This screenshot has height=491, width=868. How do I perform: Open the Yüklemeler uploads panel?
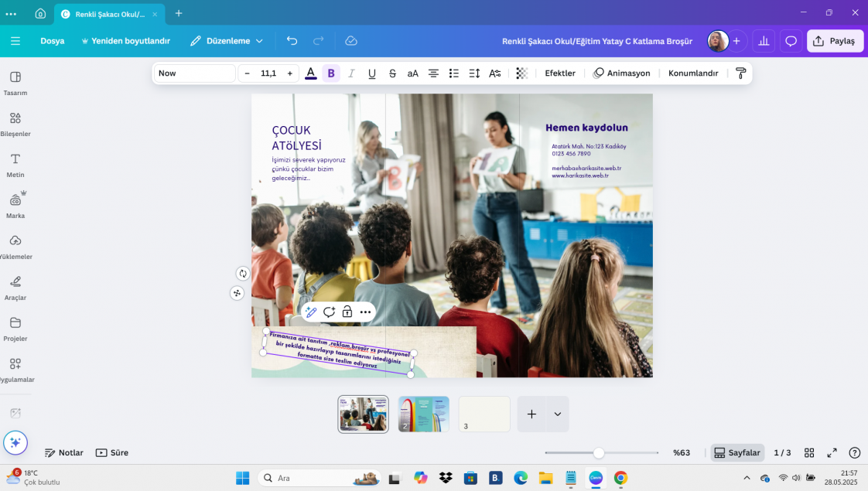click(15, 245)
